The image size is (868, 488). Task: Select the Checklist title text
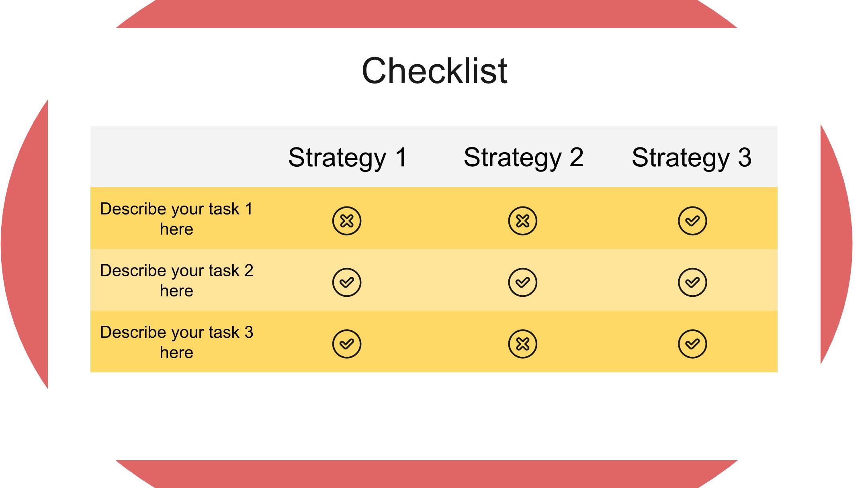point(434,71)
